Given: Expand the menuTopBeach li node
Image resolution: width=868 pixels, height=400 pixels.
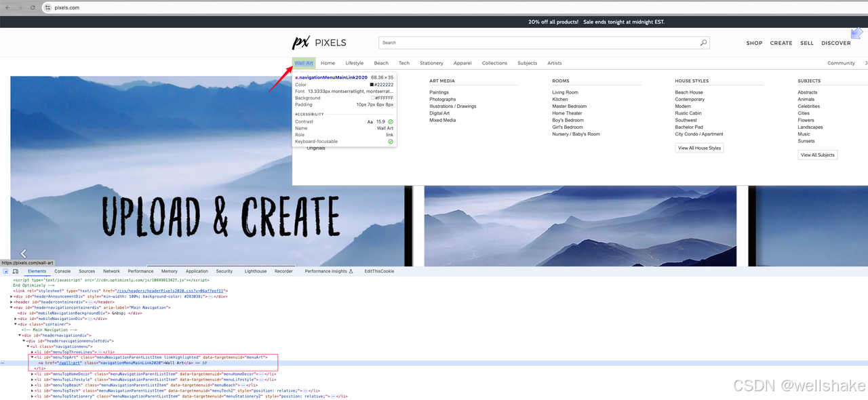Looking at the screenshot, I should (32, 385).
